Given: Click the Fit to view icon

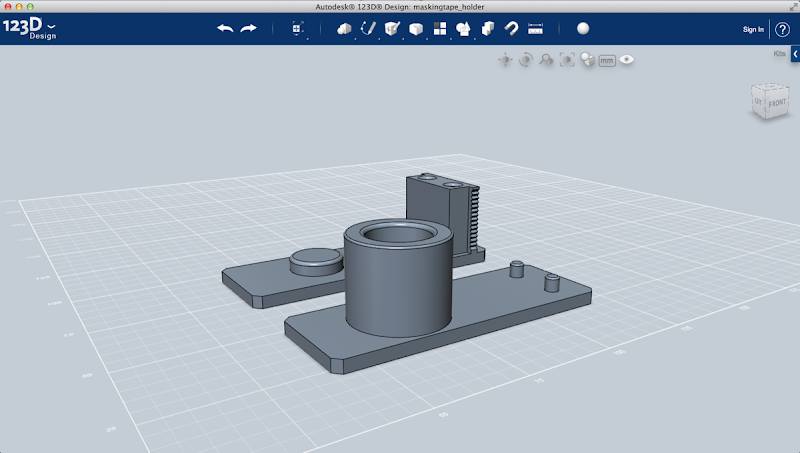Looking at the screenshot, I should [x=567, y=60].
